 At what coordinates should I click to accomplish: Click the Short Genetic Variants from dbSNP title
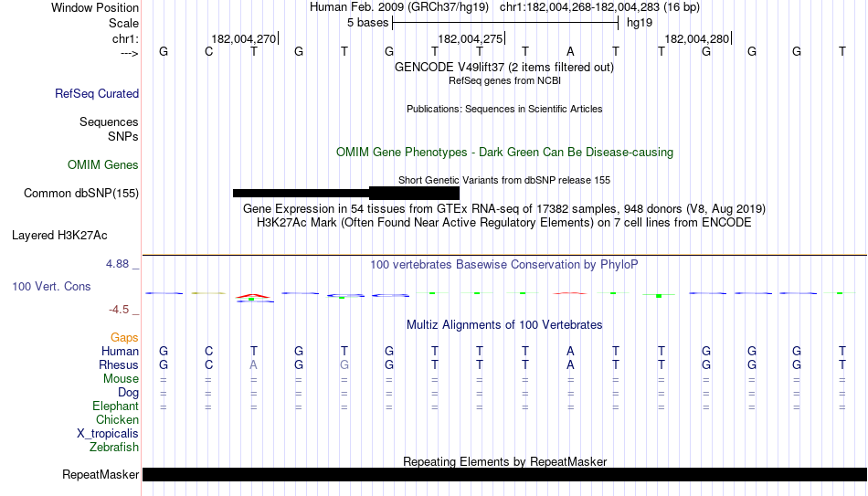pyautogui.click(x=503, y=181)
